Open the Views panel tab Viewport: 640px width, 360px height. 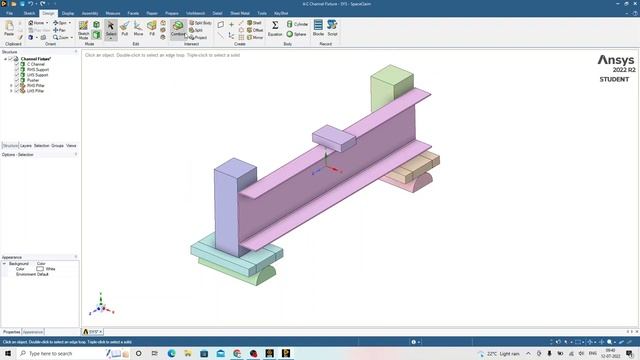click(71, 146)
